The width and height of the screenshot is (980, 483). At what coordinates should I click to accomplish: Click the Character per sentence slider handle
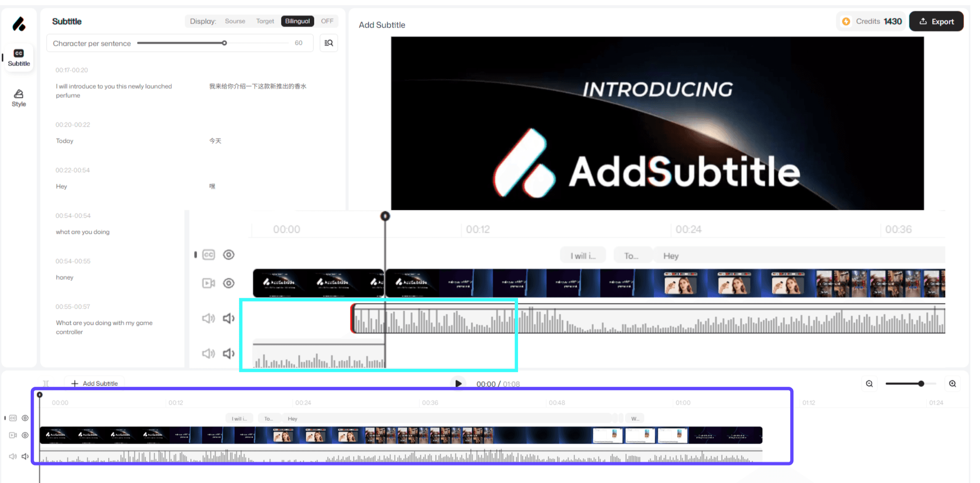click(x=224, y=43)
